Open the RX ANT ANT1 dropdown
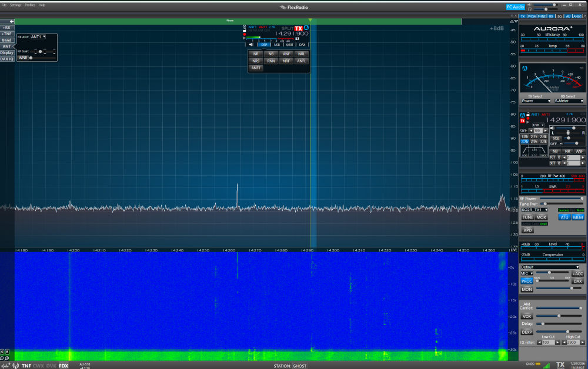The width and height of the screenshot is (588, 369). tap(38, 36)
